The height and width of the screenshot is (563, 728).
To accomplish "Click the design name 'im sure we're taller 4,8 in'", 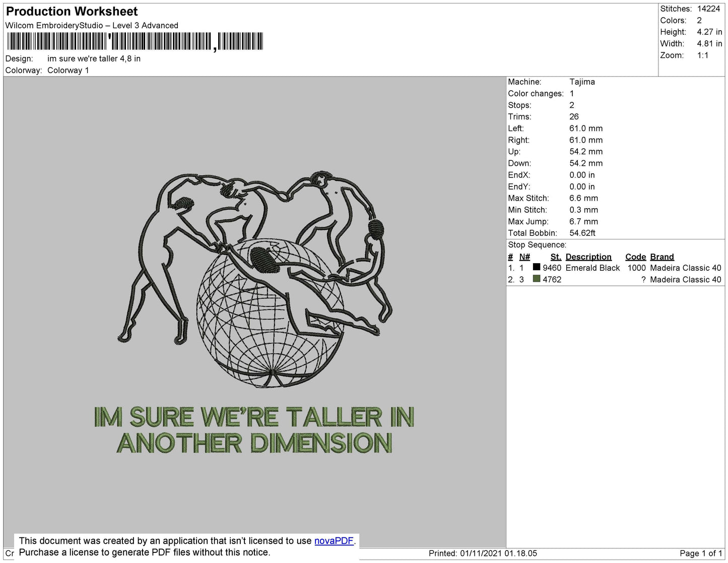I will coord(94,58).
